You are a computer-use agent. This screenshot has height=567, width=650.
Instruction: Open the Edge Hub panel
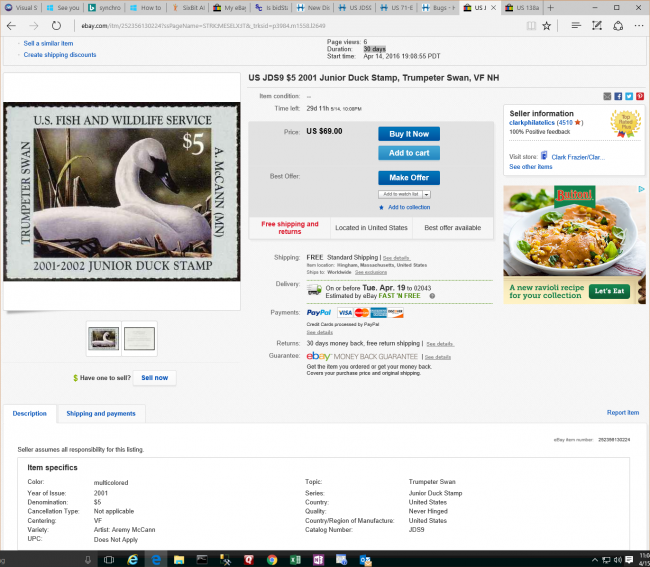tap(576, 26)
